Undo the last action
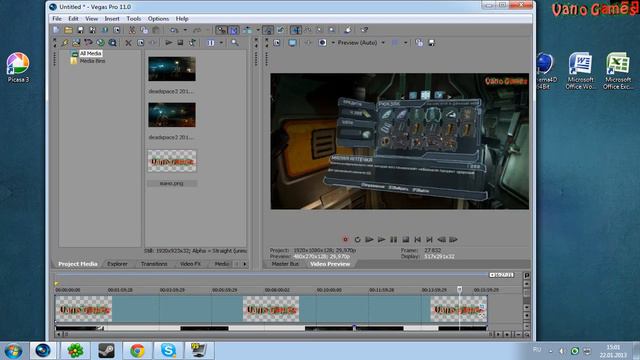 pos(174,30)
